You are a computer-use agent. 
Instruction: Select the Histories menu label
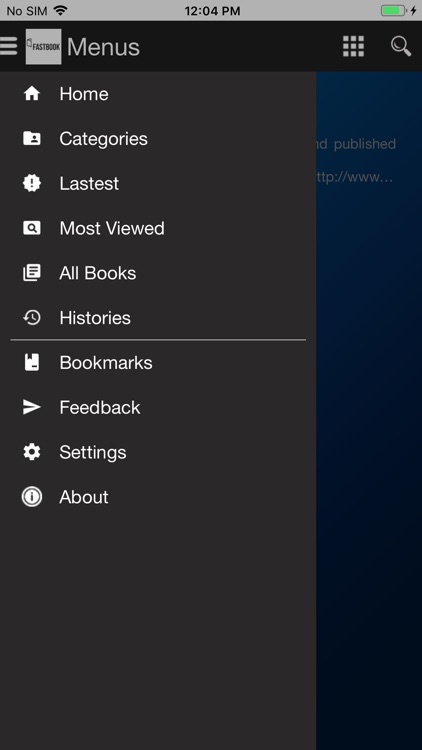click(95, 318)
